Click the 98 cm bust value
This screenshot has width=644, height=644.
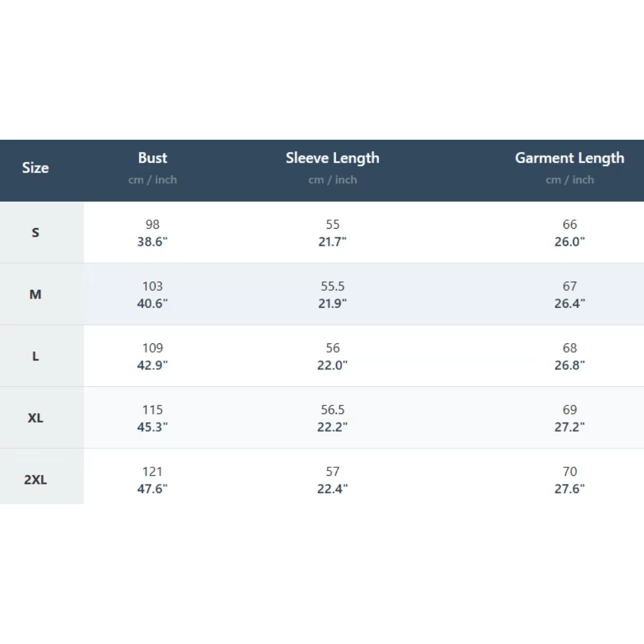click(152, 225)
